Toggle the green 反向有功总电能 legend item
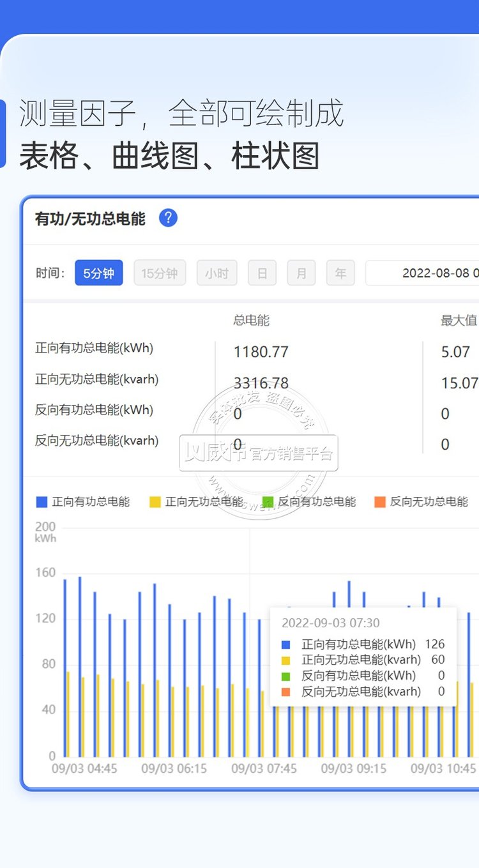The width and height of the screenshot is (479, 868). (x=308, y=502)
